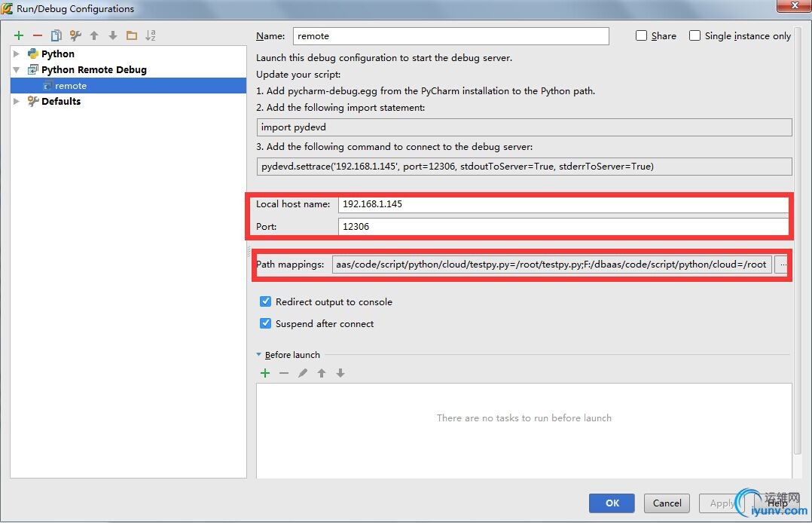
Task: Click the import pydevd code field
Action: 524,127
